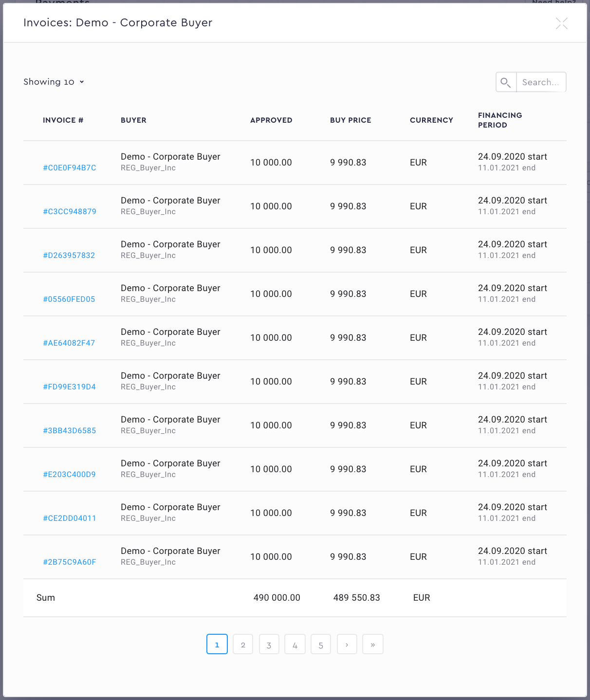Click in the Search input field
Screen dimensions: 590x700
coord(540,82)
